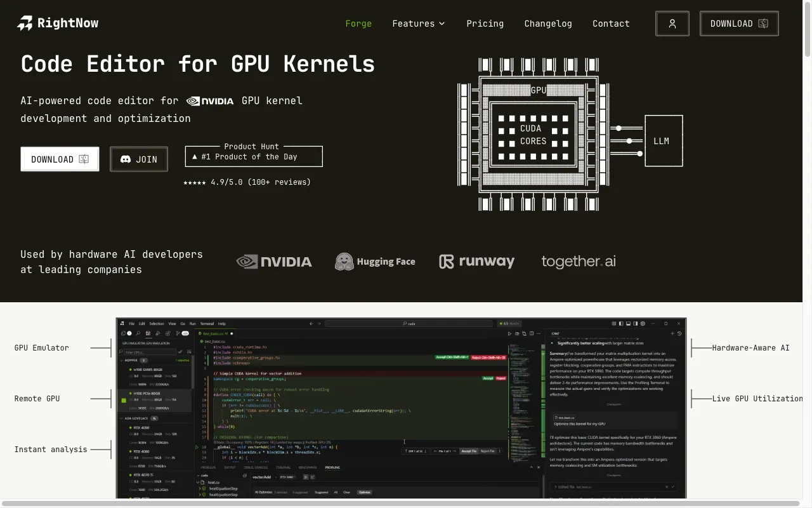Click the LLM box in the diagram
This screenshot has width=812, height=508.
(664, 141)
